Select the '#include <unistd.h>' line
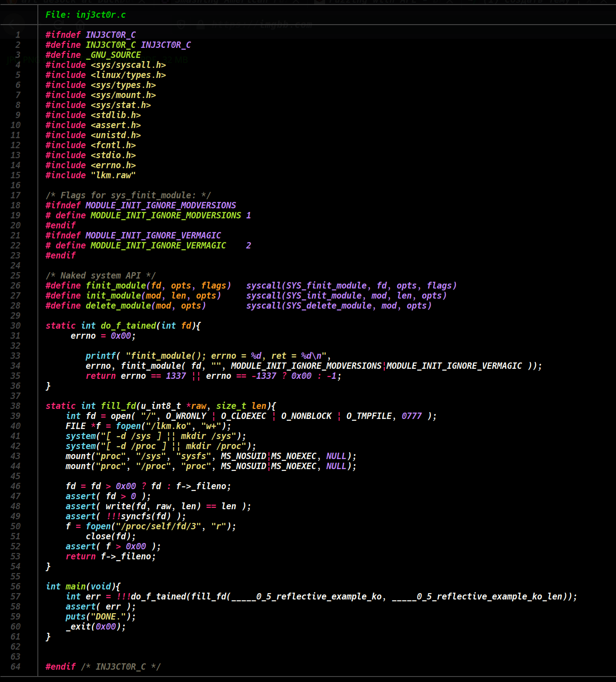 click(93, 135)
